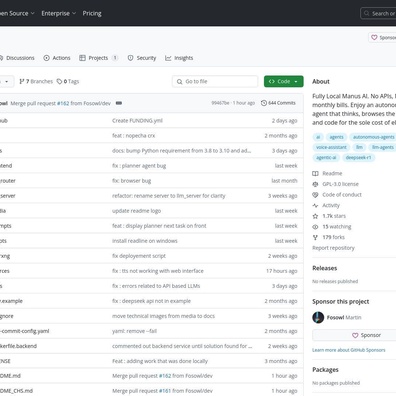Open pull request #161 in README_CHS.md row
396x396 pixels.
point(165,391)
